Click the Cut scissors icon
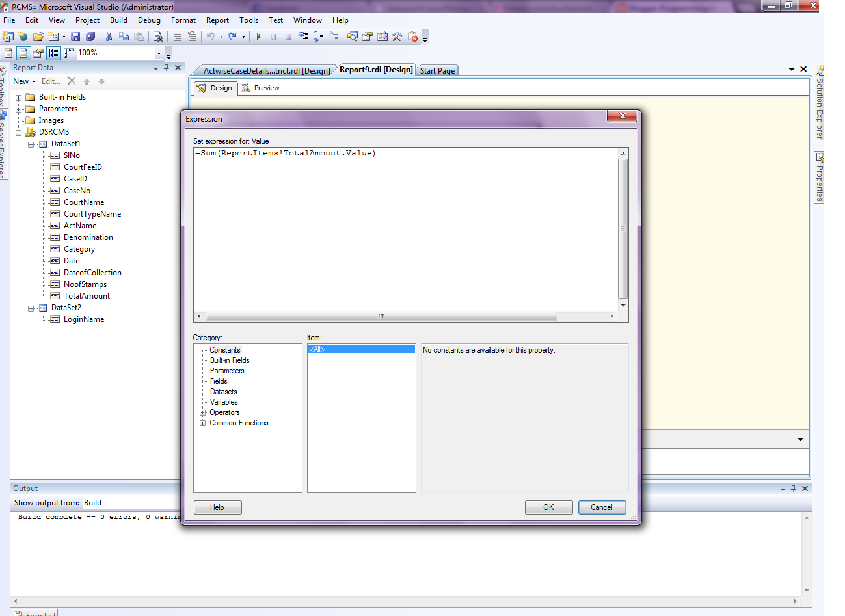The height and width of the screenshot is (616, 845). point(109,36)
